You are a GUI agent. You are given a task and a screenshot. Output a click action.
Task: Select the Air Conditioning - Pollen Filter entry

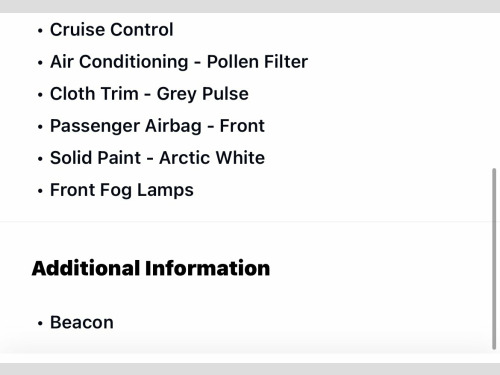[179, 62]
